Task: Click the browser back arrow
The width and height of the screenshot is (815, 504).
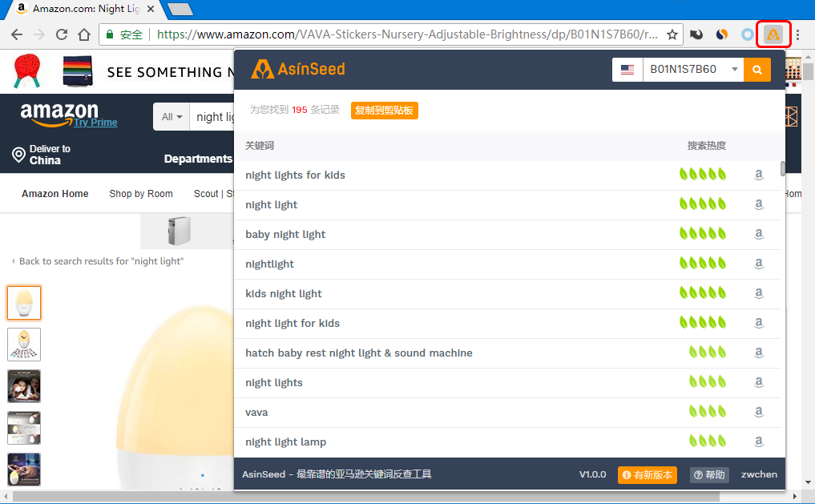Action: 17,34
